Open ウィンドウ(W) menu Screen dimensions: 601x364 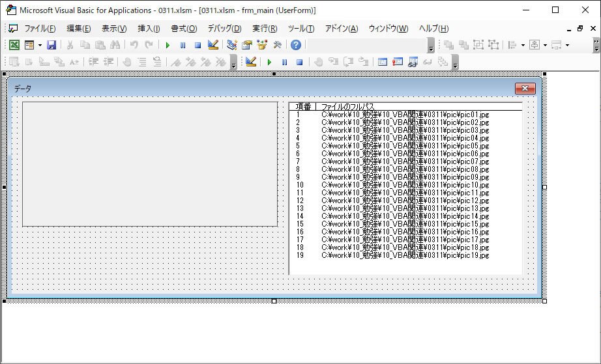388,28
